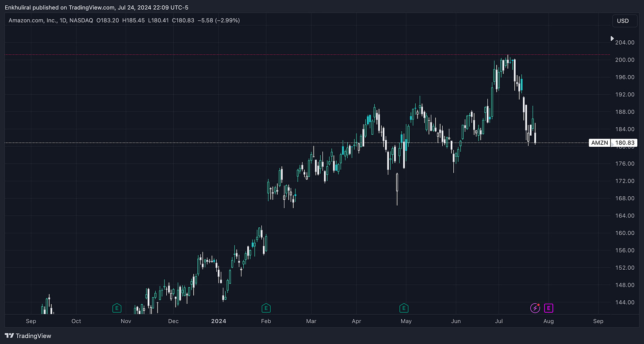The height and width of the screenshot is (344, 644).
Task: Click the Oct label on the time axis
Action: [x=76, y=321]
